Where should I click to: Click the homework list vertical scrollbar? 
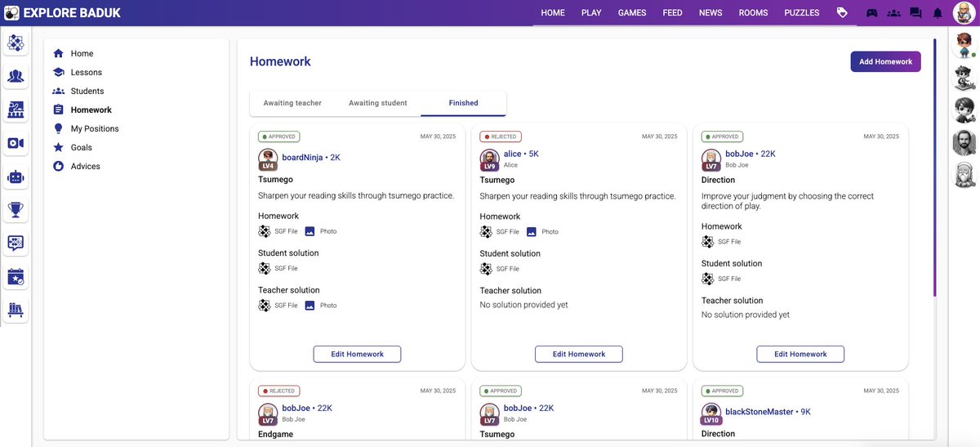[934, 168]
